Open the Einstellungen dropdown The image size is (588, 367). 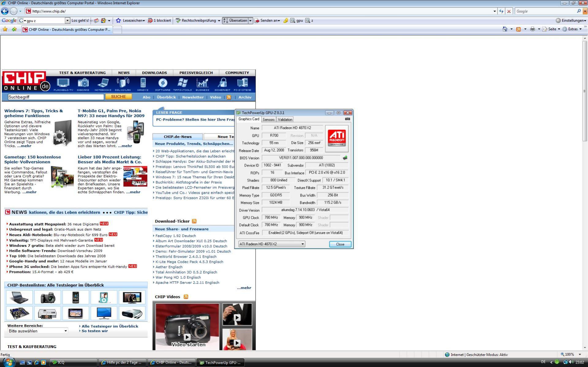click(571, 21)
